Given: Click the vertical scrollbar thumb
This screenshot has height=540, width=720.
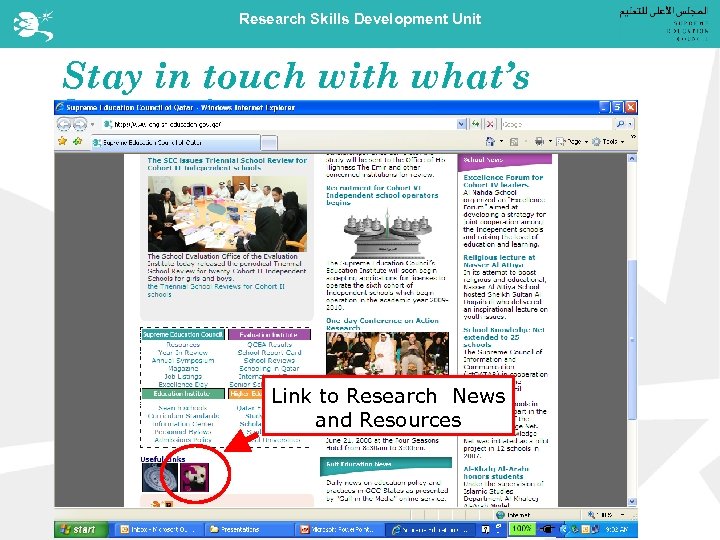Looking at the screenshot, I should coord(632,340).
